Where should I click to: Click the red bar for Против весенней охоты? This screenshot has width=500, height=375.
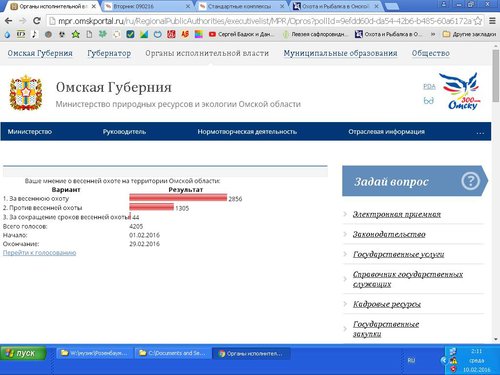point(152,207)
